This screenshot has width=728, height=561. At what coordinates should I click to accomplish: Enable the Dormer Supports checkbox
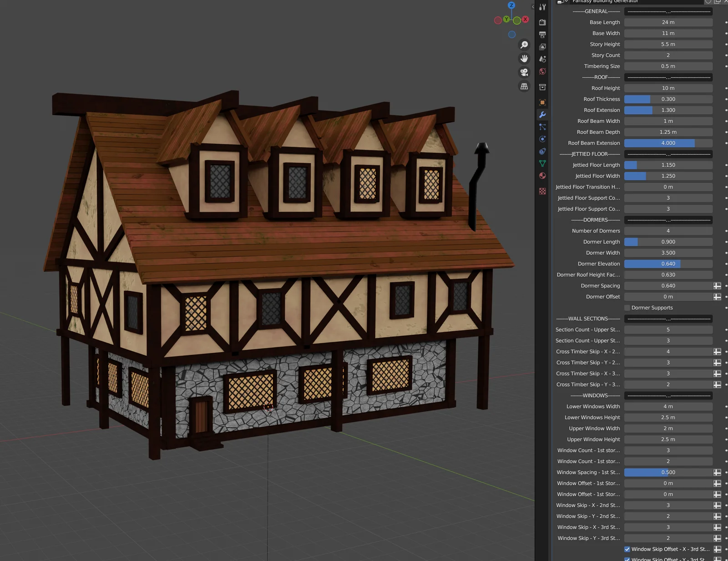click(x=627, y=308)
